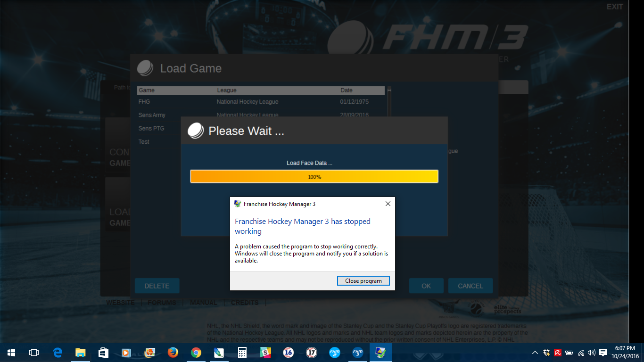Open the Action Center notifications icon
Image resolution: width=644 pixels, height=362 pixels.
click(603, 353)
